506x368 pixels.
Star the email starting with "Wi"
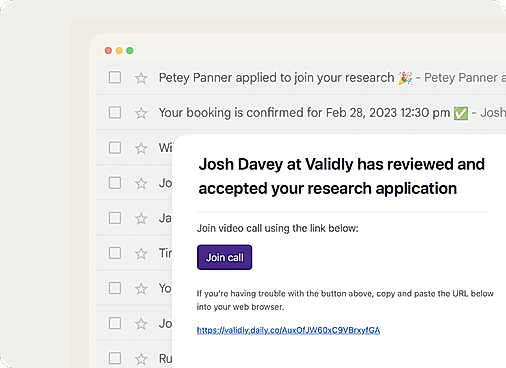click(141, 148)
